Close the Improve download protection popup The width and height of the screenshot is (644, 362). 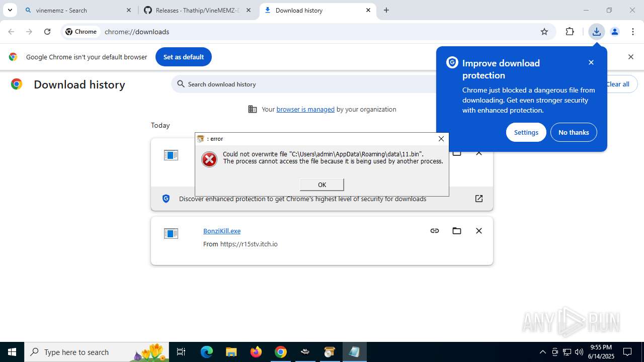click(591, 62)
